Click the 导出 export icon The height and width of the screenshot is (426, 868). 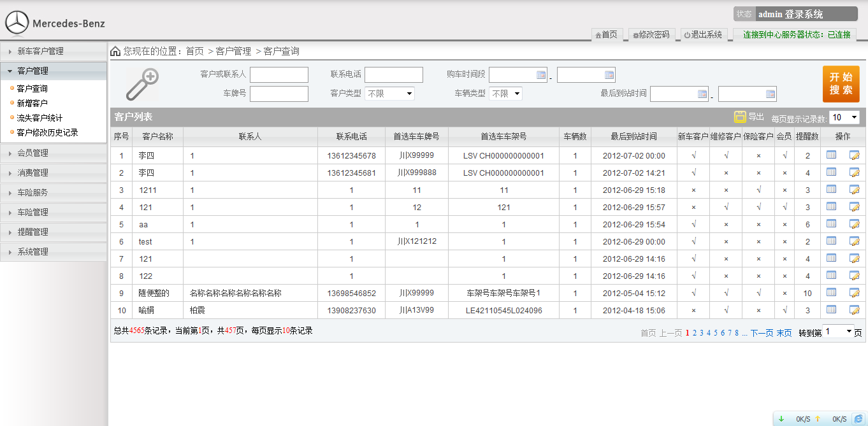pos(740,117)
